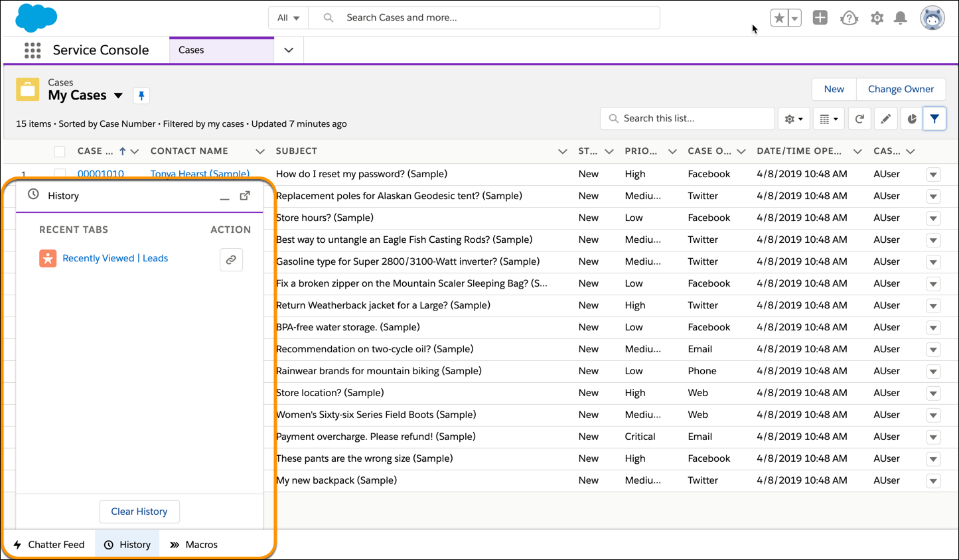Toggle the filters panel funnel icon

click(934, 119)
